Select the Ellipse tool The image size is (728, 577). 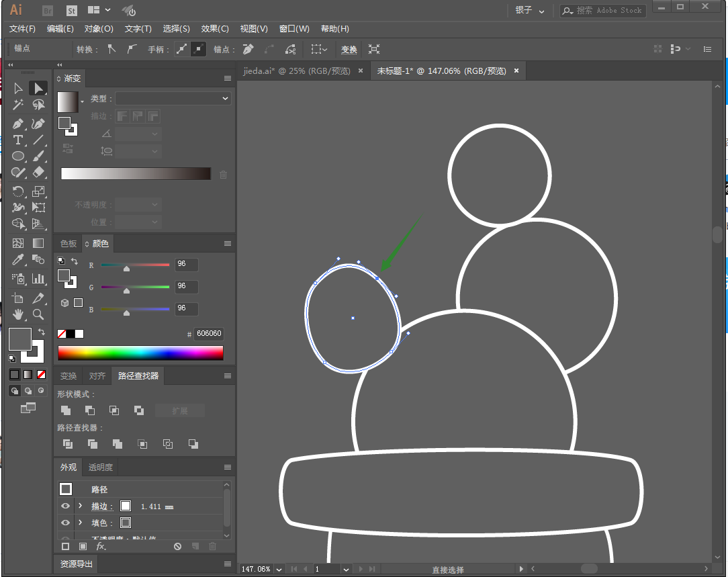pyautogui.click(x=18, y=156)
